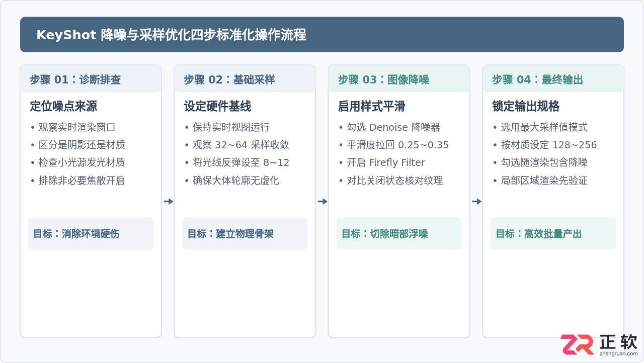The width and height of the screenshot is (644, 363).
Task: Click the goal box "目标：消除环境硬伤"
Action: (x=91, y=233)
